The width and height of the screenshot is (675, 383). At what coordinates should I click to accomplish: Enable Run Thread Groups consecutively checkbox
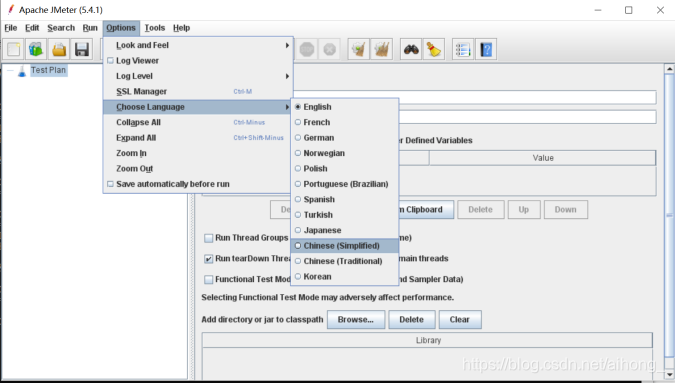pyautogui.click(x=208, y=238)
